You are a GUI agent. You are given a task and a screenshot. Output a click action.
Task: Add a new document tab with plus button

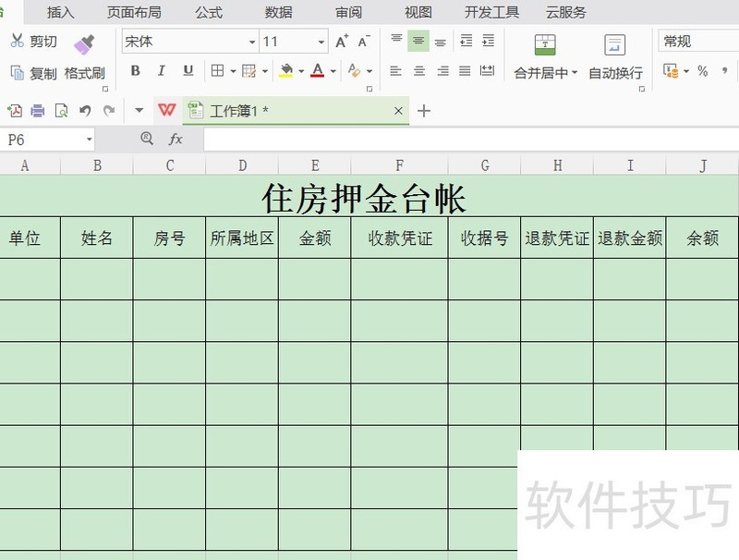click(x=424, y=111)
